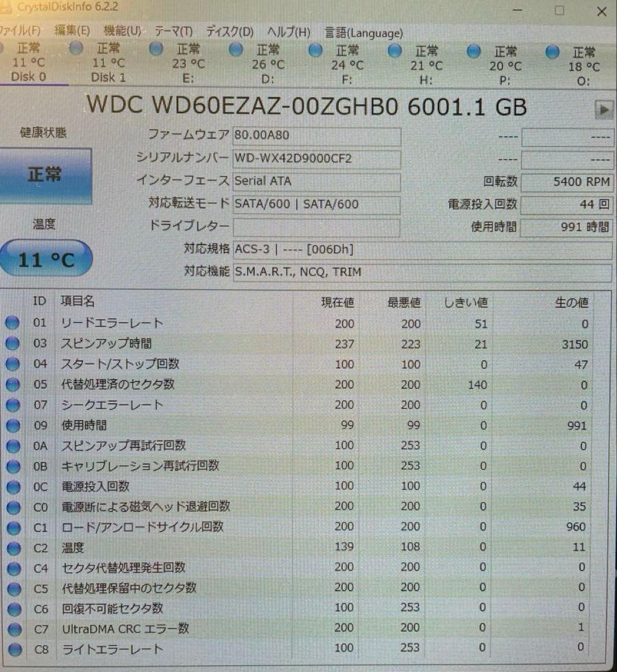The image size is (617, 672).
Task: Click the ACS-3 supported standard field
Action: pos(422,250)
